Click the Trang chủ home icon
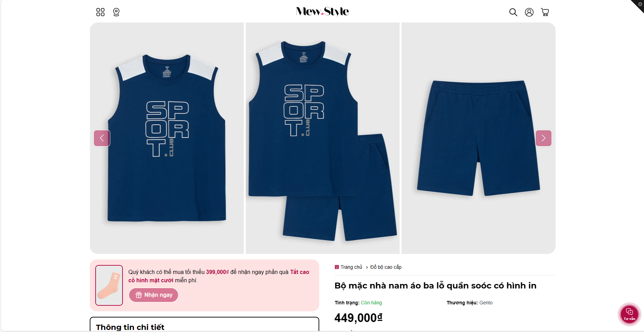644x332 pixels. point(337,267)
